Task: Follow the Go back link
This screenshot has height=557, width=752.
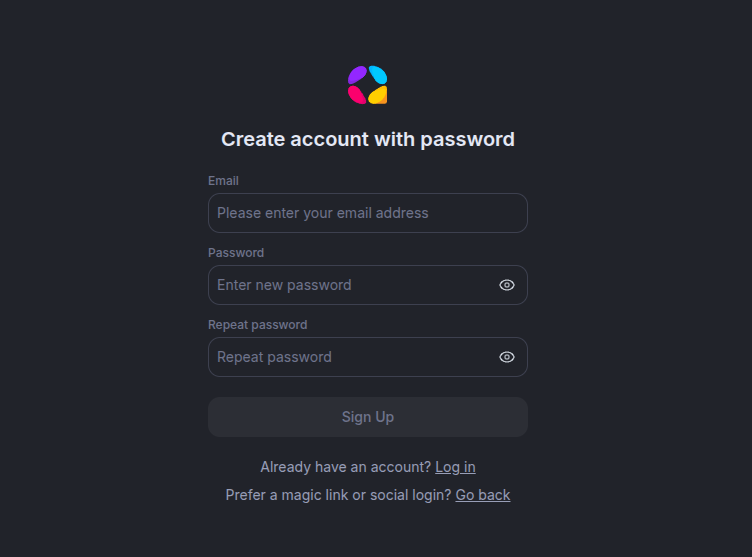Action: coord(482,495)
